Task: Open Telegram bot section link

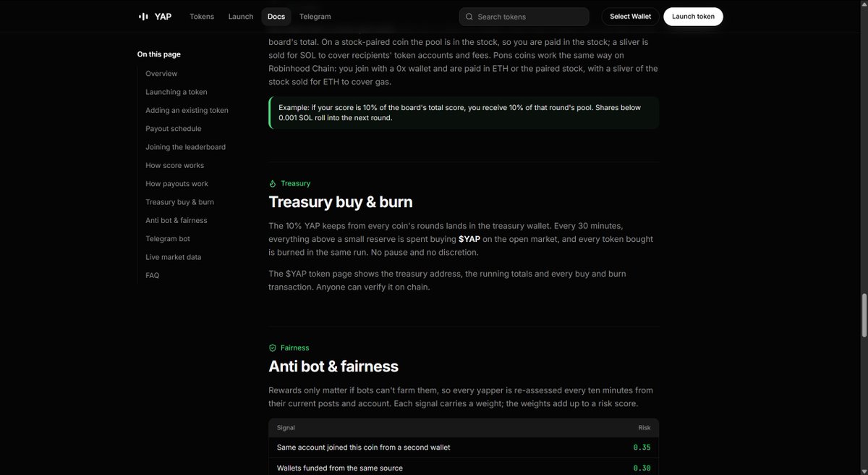Action: tap(168, 239)
